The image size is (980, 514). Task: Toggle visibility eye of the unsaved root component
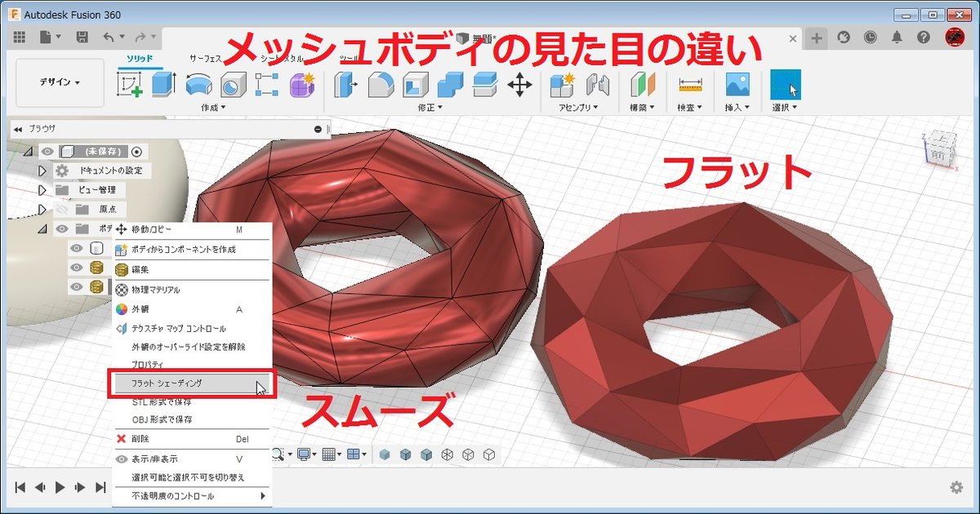pyautogui.click(x=47, y=152)
